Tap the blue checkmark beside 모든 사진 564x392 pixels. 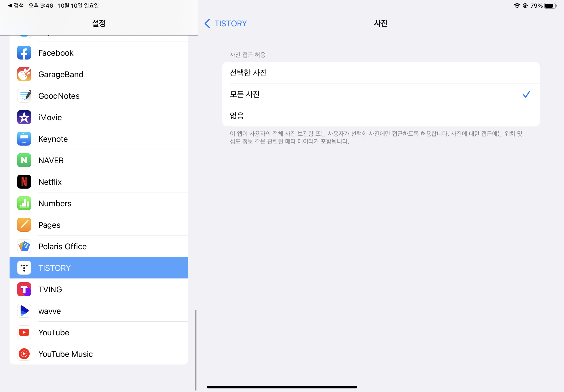click(526, 94)
